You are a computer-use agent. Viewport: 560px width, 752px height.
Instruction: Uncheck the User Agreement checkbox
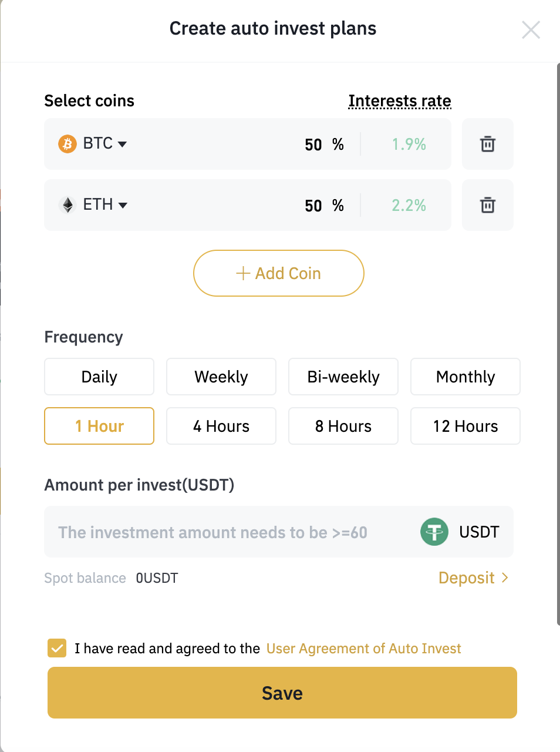click(57, 648)
